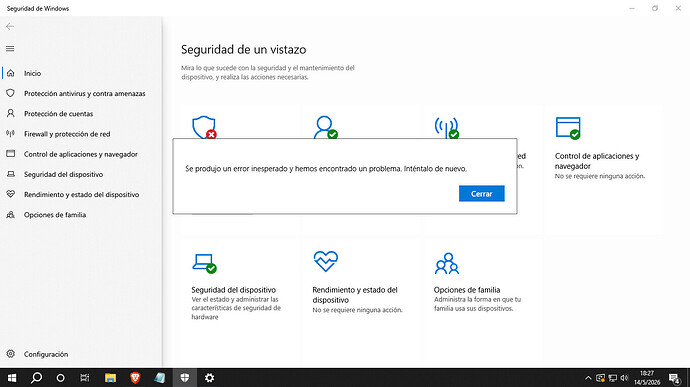Select Inicio in the sidebar
Image resolution: width=690 pixels, height=387 pixels.
click(x=33, y=74)
